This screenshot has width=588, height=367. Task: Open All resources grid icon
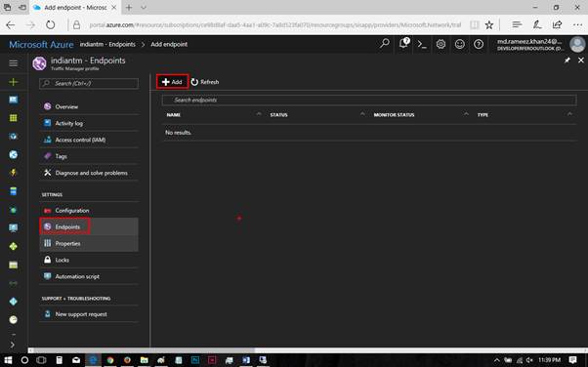13,118
